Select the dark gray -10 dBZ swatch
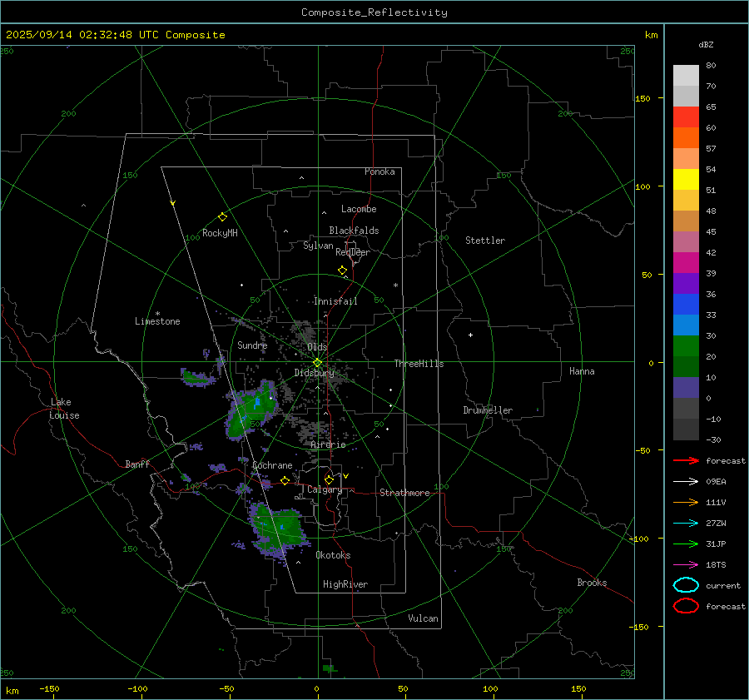The width and height of the screenshot is (749, 700). (686, 429)
